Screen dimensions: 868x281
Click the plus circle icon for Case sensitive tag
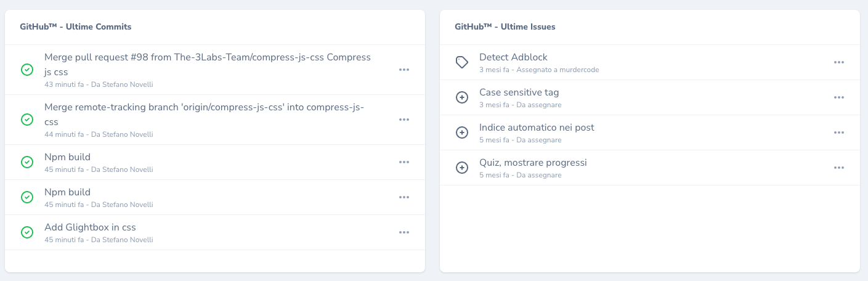click(x=462, y=97)
